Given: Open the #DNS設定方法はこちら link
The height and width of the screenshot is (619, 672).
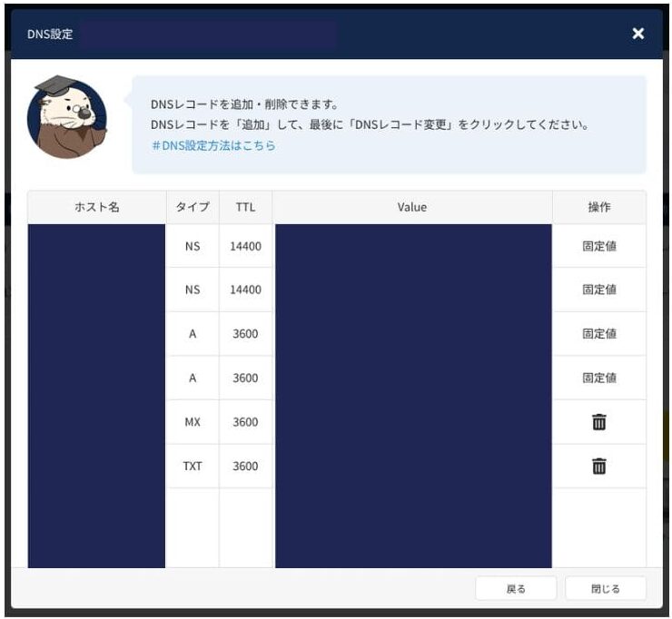Looking at the screenshot, I should pyautogui.click(x=212, y=145).
